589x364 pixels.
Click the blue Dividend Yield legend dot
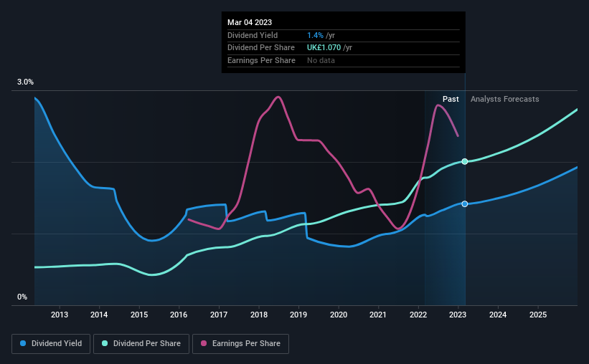[x=23, y=343]
